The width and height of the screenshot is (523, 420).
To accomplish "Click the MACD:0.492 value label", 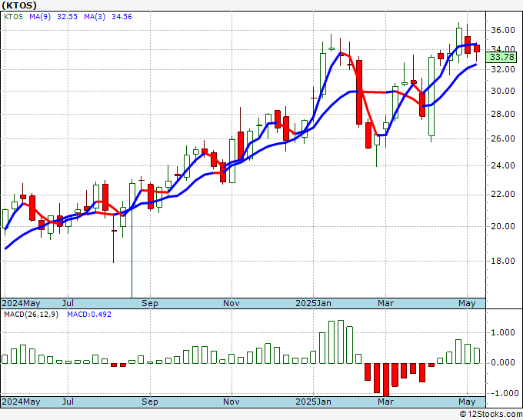I will tap(89, 315).
